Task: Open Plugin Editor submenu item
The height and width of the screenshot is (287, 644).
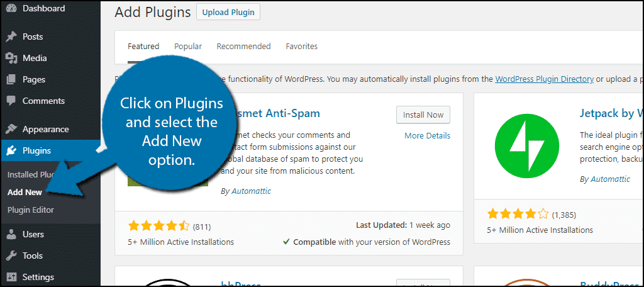Action: click(x=30, y=210)
